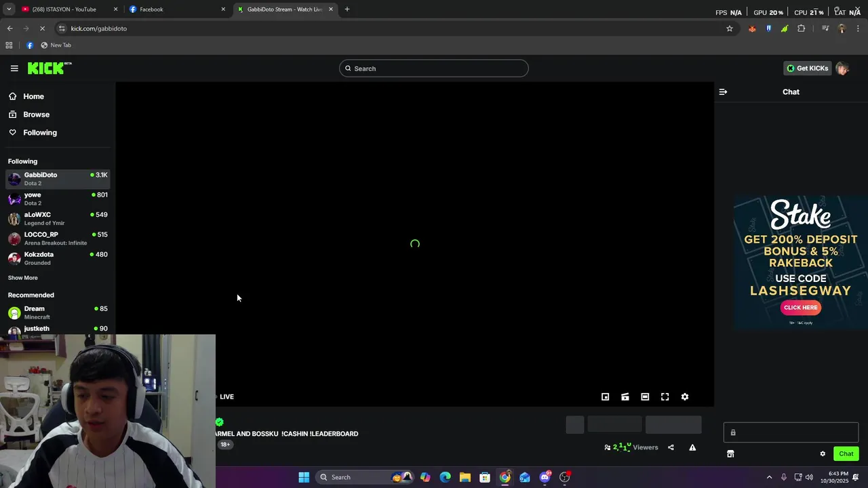The height and width of the screenshot is (488, 868).
Task: Click the Get KICKs button
Action: [807, 68]
